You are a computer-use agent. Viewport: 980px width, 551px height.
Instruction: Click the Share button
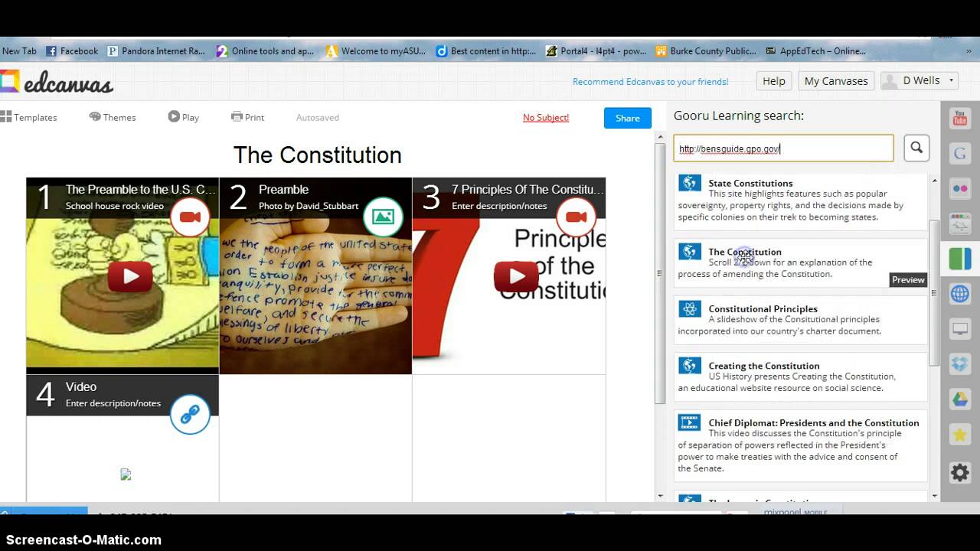[x=627, y=118]
